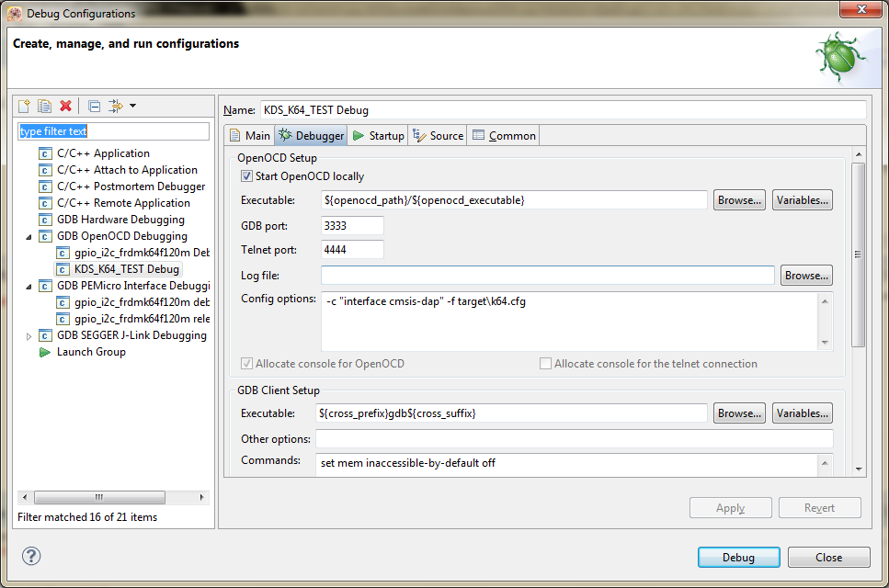Click the GDB client Executable field
889x588 pixels.
coord(511,413)
